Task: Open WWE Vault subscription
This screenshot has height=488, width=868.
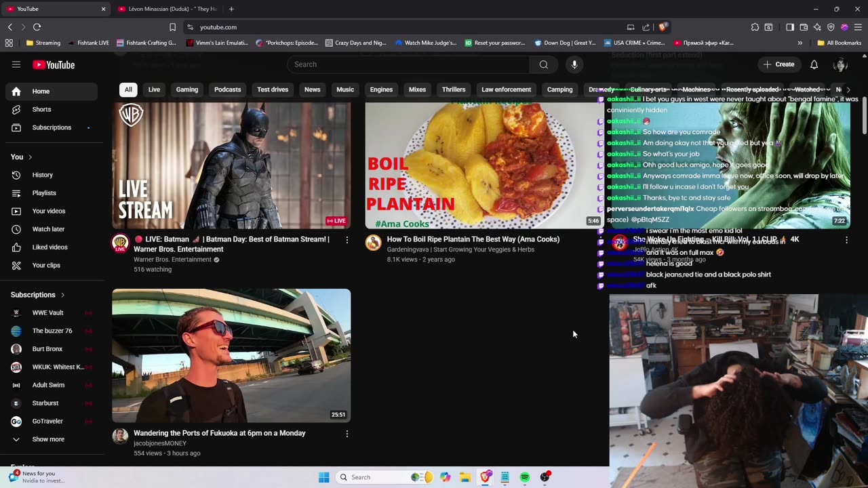Action: (53, 312)
